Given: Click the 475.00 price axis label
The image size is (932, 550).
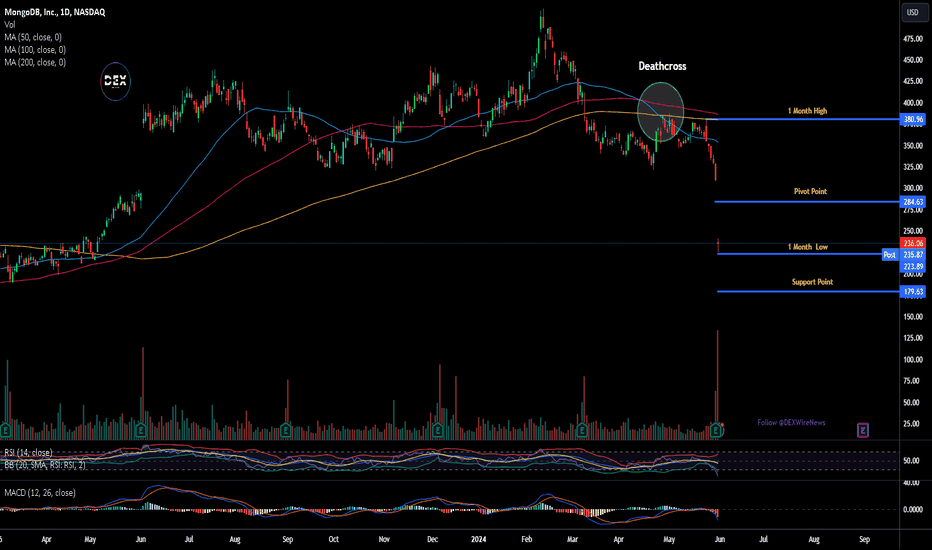Looking at the screenshot, I should click(913, 39).
